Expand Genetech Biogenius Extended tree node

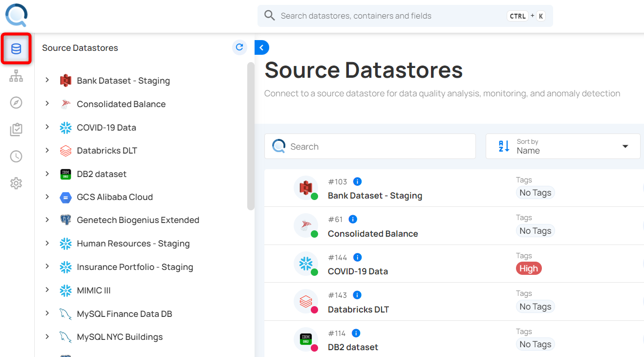tap(47, 220)
